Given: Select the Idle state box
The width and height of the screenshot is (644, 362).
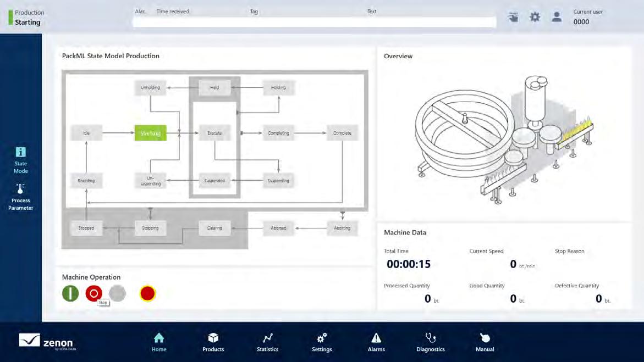Looking at the screenshot, I should pos(86,133).
